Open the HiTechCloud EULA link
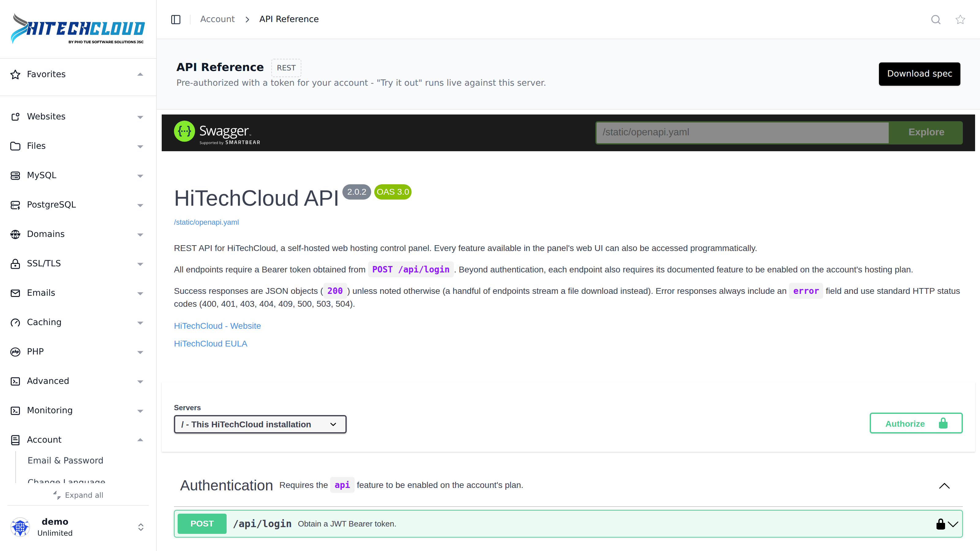This screenshot has width=980, height=551. click(210, 344)
